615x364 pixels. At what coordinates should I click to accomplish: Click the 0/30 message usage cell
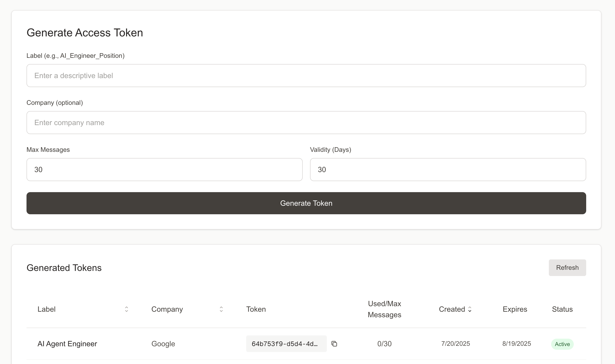click(x=384, y=344)
